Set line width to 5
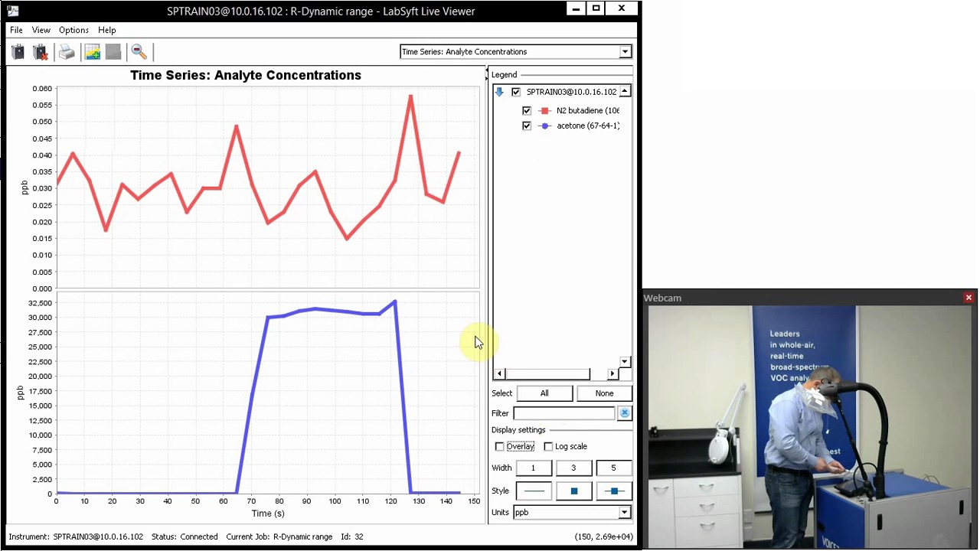This screenshot has width=980, height=551. tap(614, 468)
